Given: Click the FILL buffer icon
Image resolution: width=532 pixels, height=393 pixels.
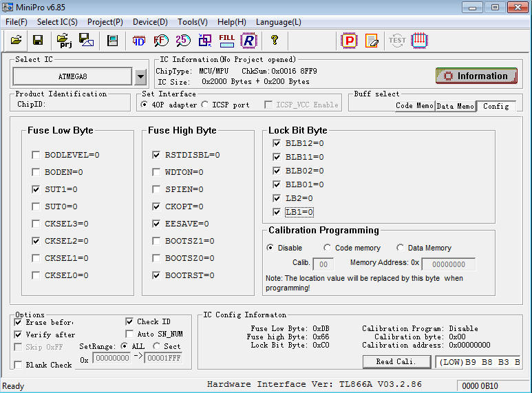Looking at the screenshot, I should coord(226,41).
